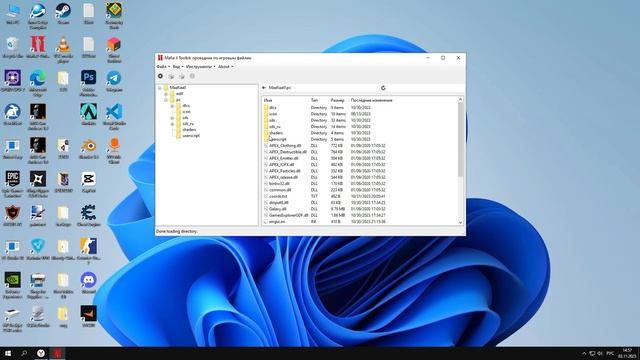Open the Инструменты menu

point(200,67)
